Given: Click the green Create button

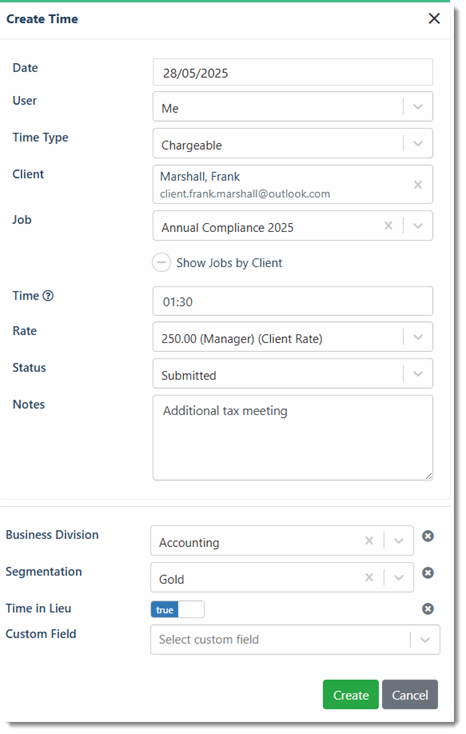Looking at the screenshot, I should (x=350, y=695).
